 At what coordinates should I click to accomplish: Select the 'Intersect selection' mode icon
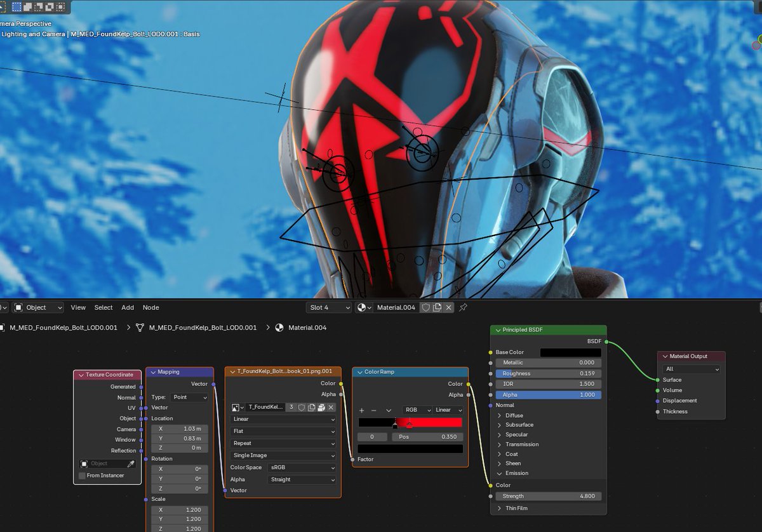(x=60, y=7)
